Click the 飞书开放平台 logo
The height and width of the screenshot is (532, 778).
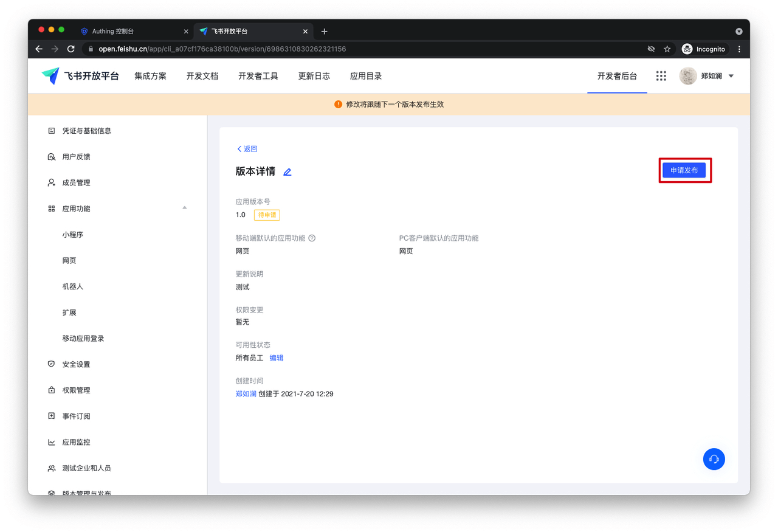pyautogui.click(x=80, y=76)
